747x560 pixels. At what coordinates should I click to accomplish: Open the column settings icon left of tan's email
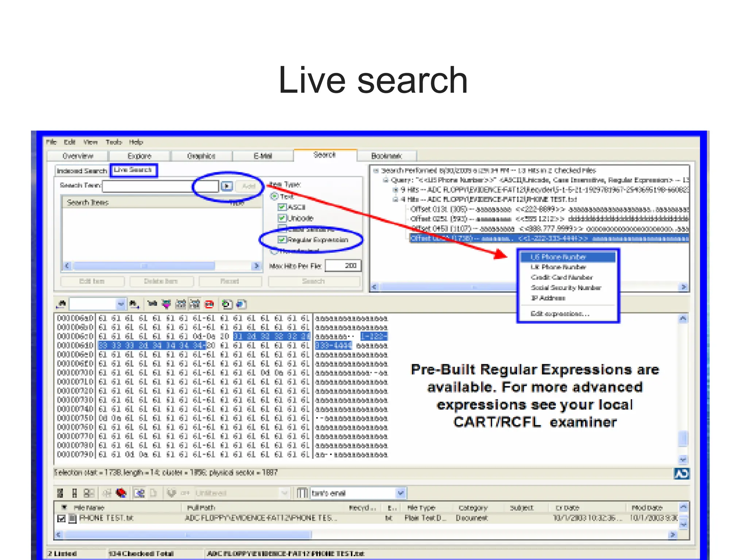coord(302,493)
